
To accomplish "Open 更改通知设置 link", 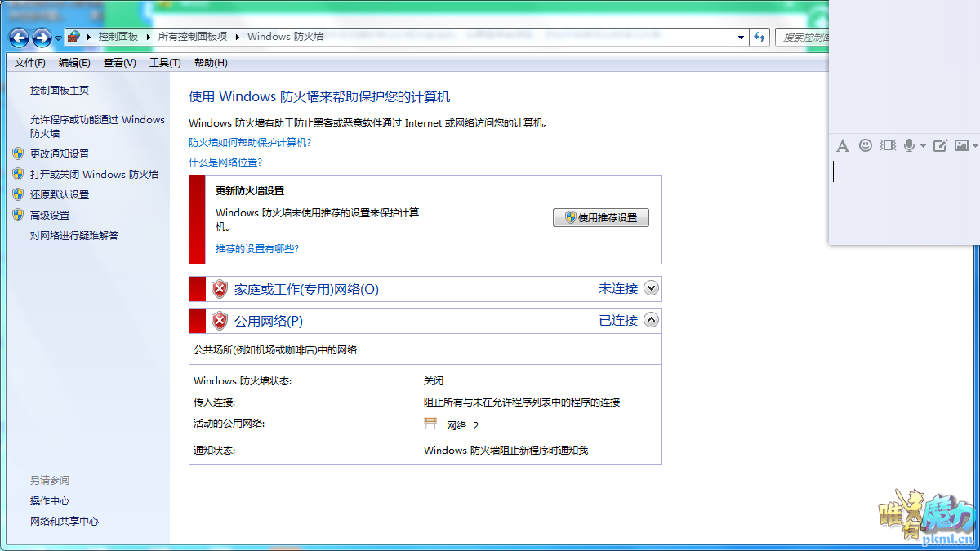I will point(60,153).
